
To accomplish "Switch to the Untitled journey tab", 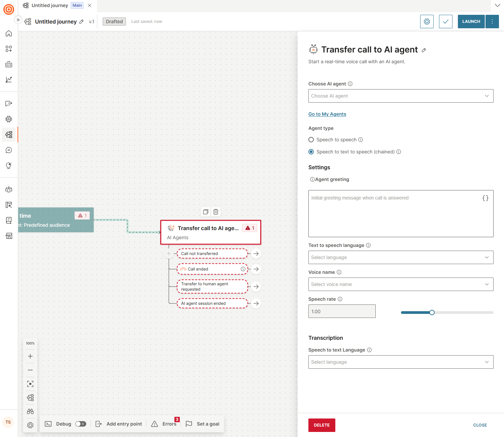I will click(50, 5).
